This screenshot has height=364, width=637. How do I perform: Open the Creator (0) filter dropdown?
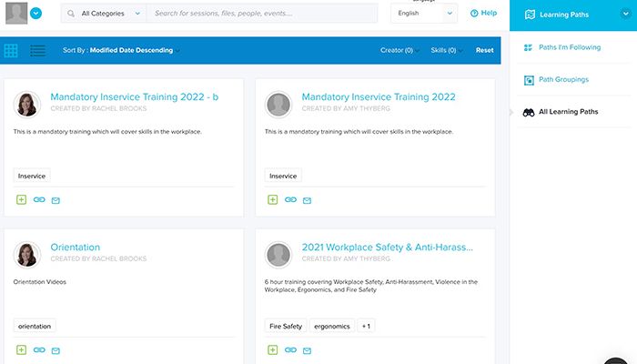tap(399, 50)
